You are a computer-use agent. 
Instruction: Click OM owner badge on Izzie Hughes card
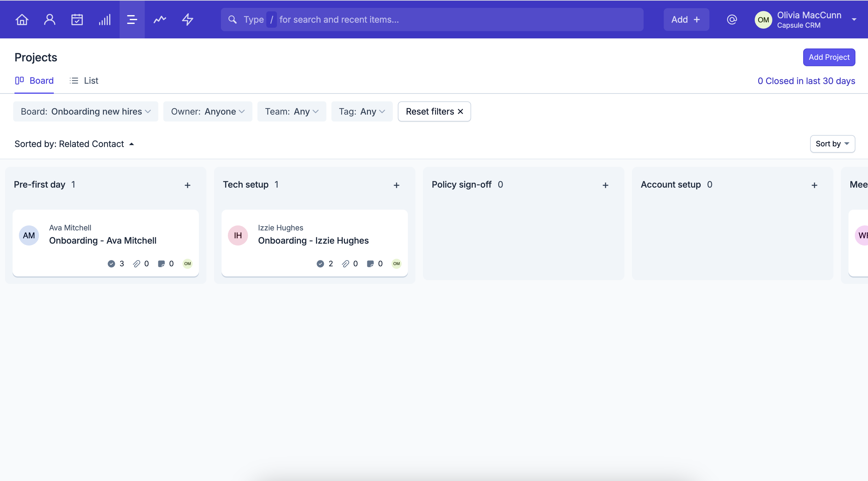pyautogui.click(x=397, y=263)
